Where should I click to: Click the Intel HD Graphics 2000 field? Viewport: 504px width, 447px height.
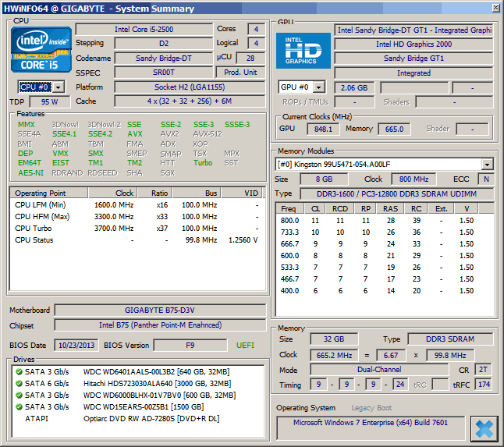tap(413, 44)
